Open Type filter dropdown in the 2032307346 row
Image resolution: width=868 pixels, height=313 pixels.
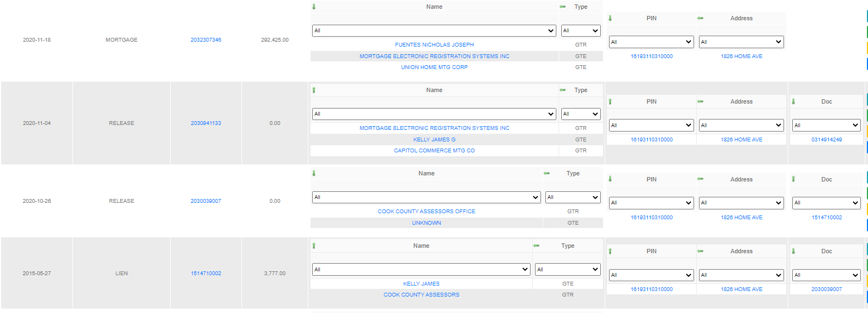(580, 31)
